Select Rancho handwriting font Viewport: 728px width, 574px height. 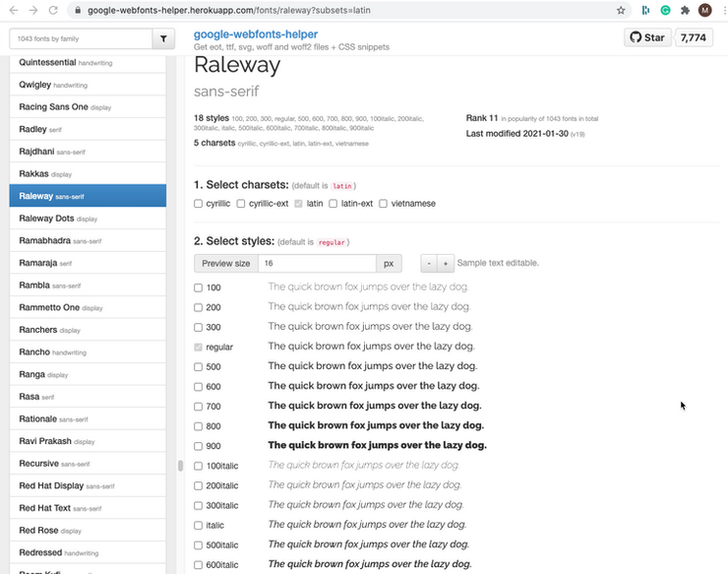pyautogui.click(x=88, y=352)
